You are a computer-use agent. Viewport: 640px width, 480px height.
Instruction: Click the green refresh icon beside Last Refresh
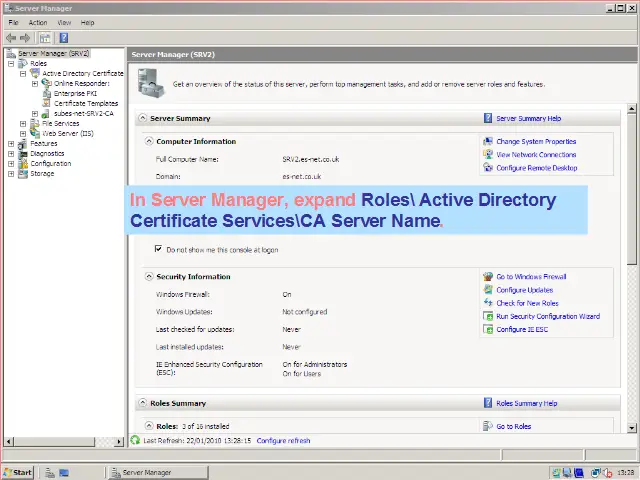click(x=135, y=440)
